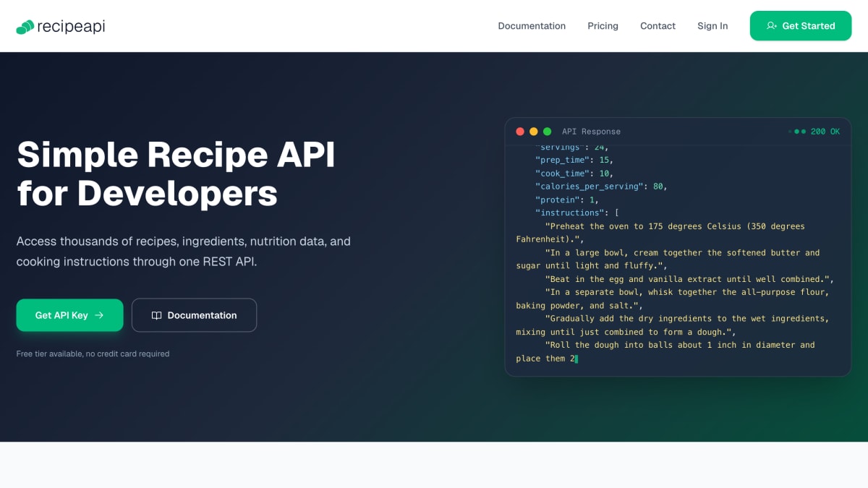The image size is (868, 488).
Task: Click yellow dot in API Response window
Action: 534,132
